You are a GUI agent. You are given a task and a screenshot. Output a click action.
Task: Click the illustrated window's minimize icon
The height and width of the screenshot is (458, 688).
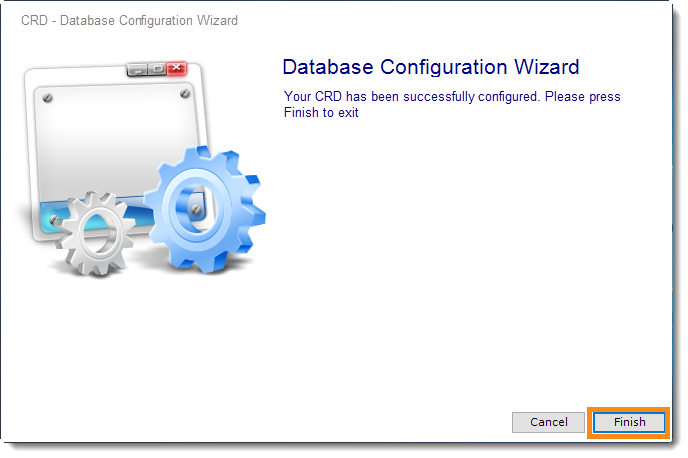(x=137, y=70)
